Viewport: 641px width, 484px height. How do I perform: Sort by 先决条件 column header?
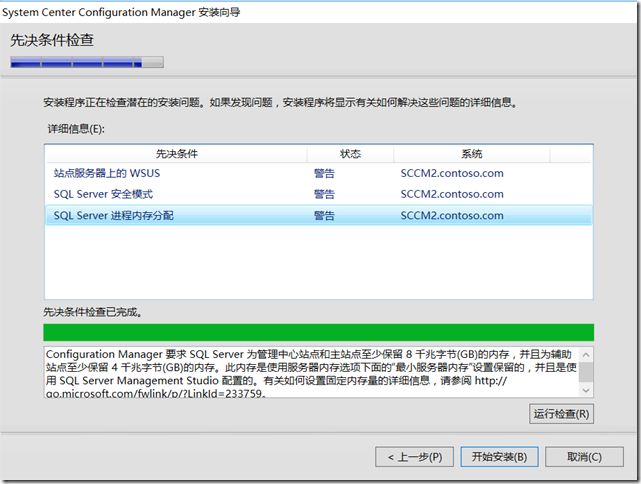pyautogui.click(x=177, y=154)
